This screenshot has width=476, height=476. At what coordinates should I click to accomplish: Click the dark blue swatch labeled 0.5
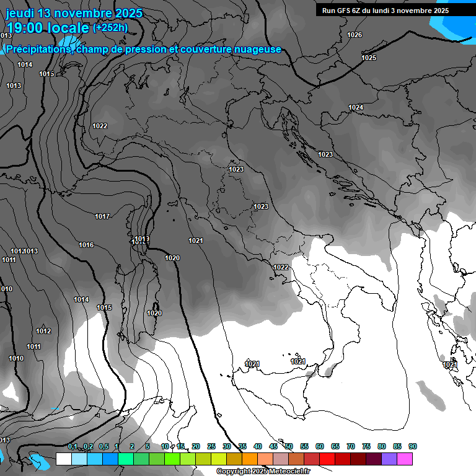[110, 459]
